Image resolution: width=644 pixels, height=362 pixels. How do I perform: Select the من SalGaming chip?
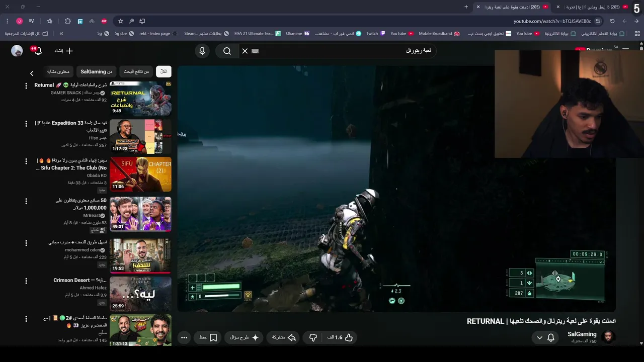pyautogui.click(x=97, y=71)
